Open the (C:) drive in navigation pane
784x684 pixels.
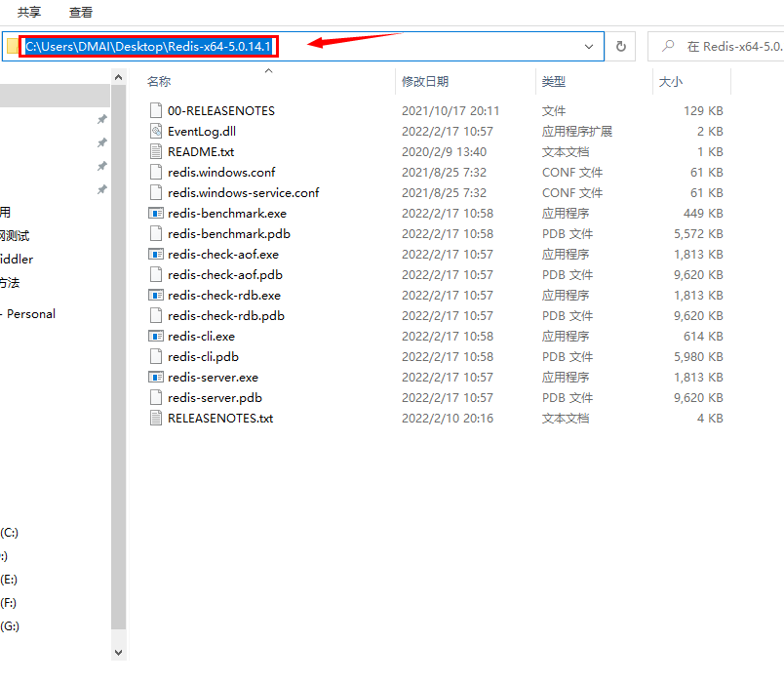(9, 533)
